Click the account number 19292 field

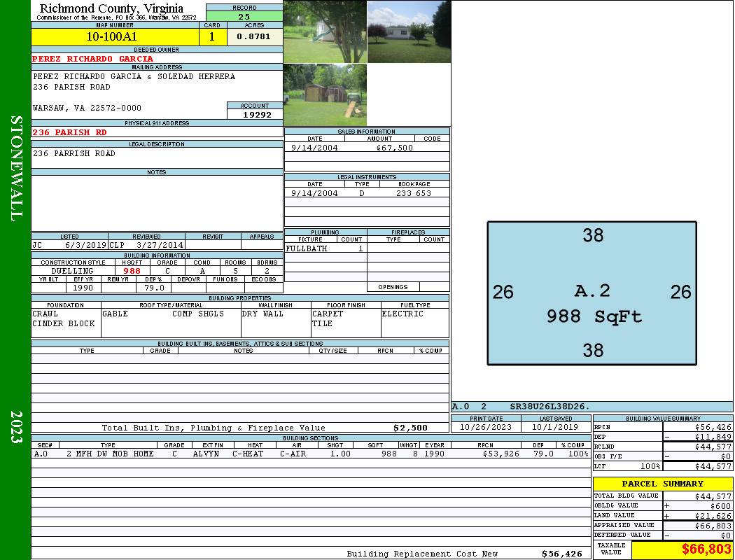pos(255,114)
